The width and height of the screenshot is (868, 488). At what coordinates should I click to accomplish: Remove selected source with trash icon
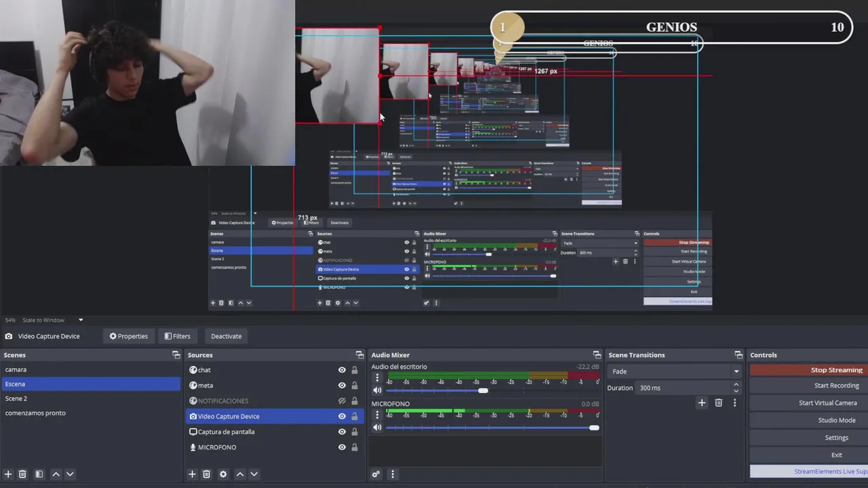pos(207,474)
